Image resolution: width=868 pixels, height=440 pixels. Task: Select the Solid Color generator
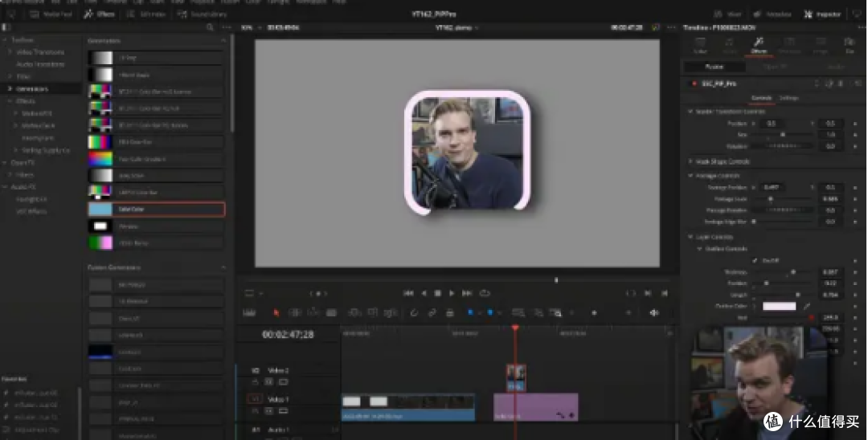click(x=156, y=209)
